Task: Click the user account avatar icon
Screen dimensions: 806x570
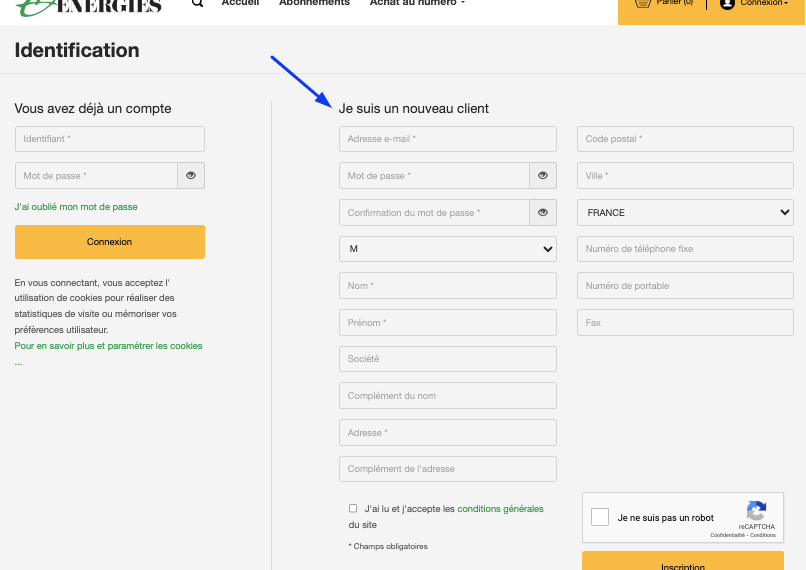Action: point(727,4)
